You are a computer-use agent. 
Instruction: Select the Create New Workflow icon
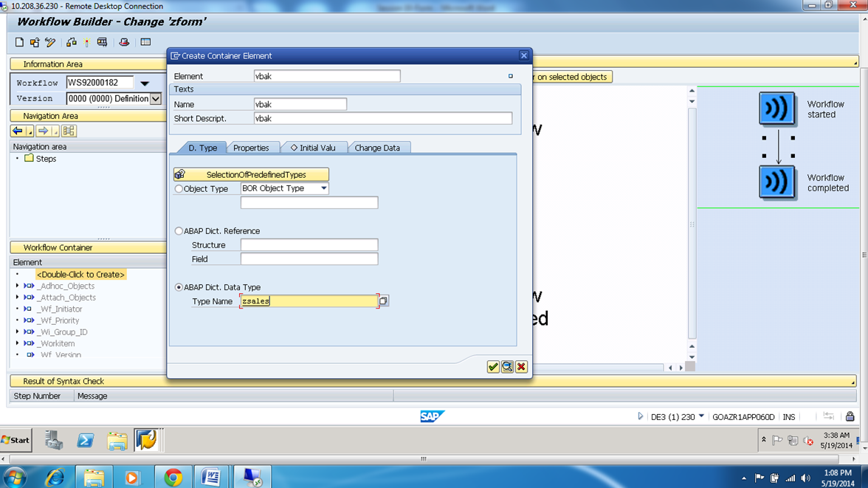[19, 42]
